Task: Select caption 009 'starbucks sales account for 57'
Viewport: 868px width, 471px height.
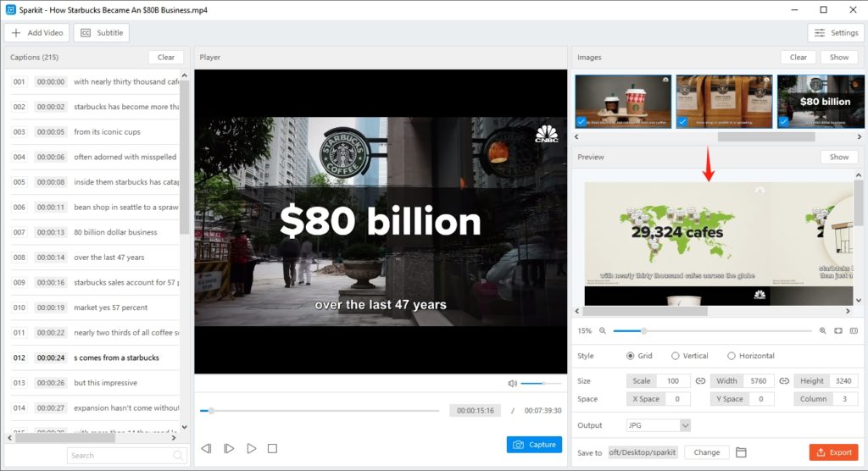Action: point(95,282)
